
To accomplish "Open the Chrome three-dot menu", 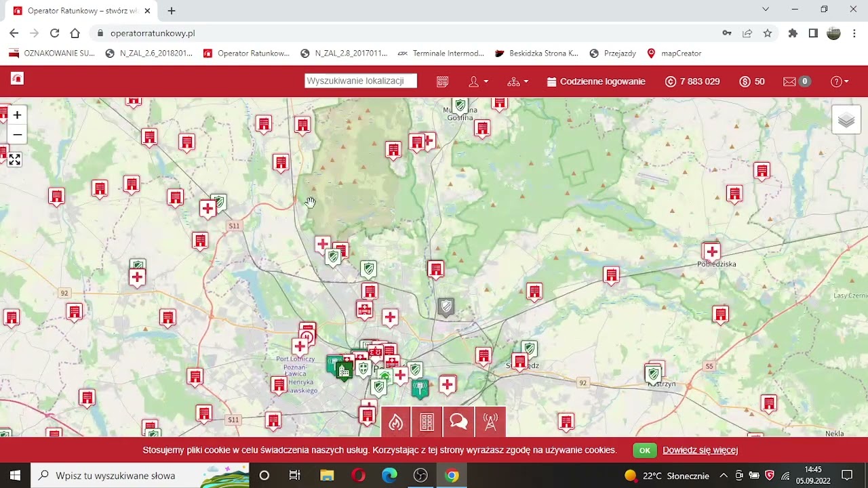I will point(854,33).
